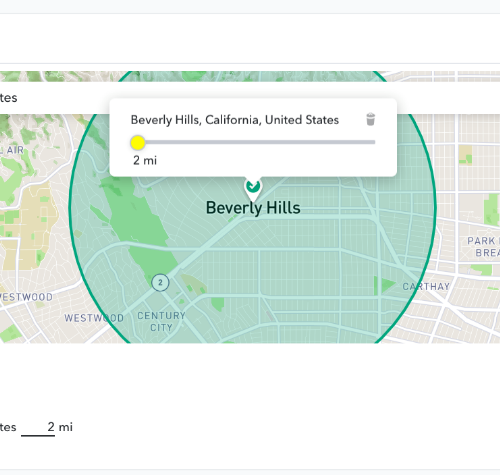Click the Route 2 highway shield on map
This screenshot has width=500, height=475.
tap(160, 283)
